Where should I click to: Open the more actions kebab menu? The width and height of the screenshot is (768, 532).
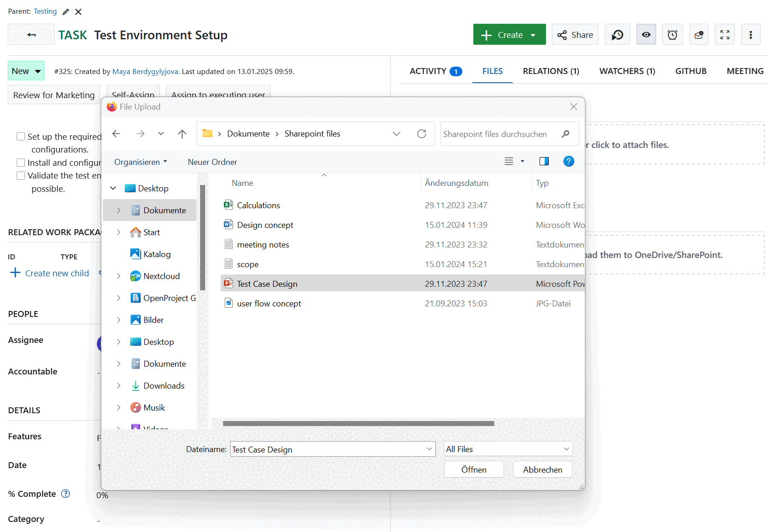coord(751,34)
